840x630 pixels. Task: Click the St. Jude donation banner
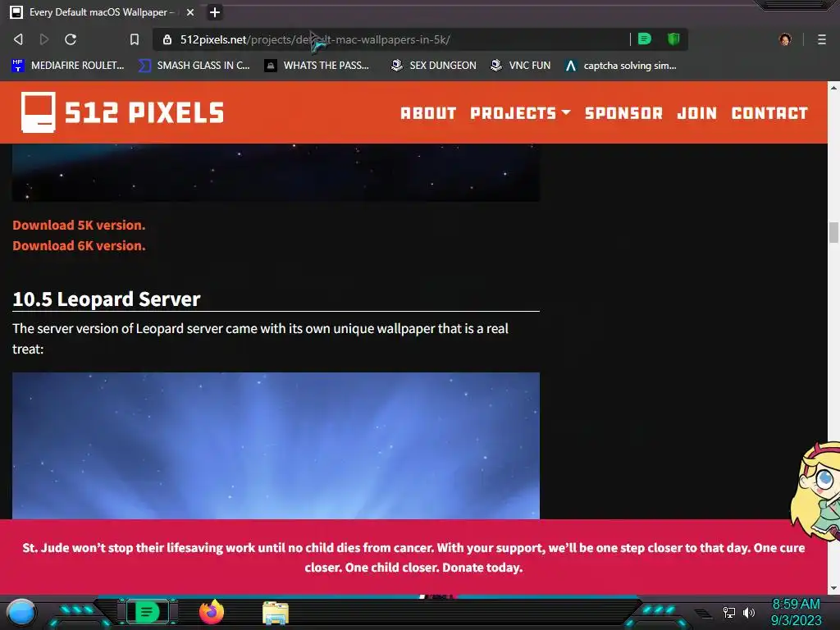coord(413,557)
